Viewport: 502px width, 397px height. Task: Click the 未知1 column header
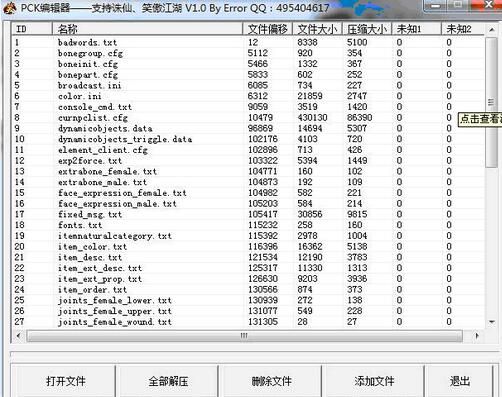tap(416, 29)
